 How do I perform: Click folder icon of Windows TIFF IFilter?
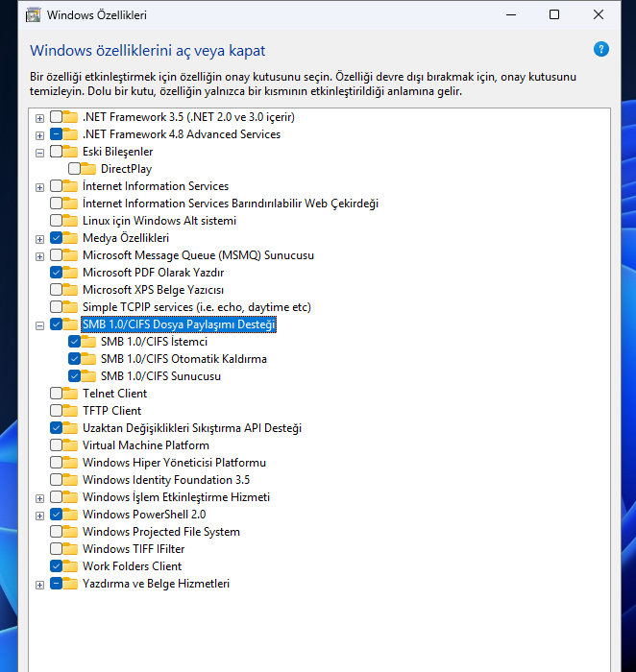pos(70,548)
